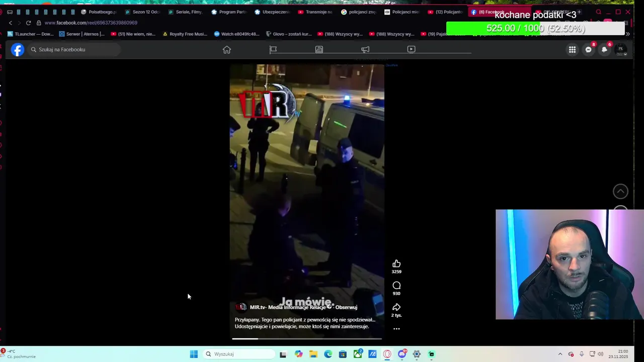
Task: Switch to the Seriale, Filmy tab
Action: pyautogui.click(x=185, y=12)
